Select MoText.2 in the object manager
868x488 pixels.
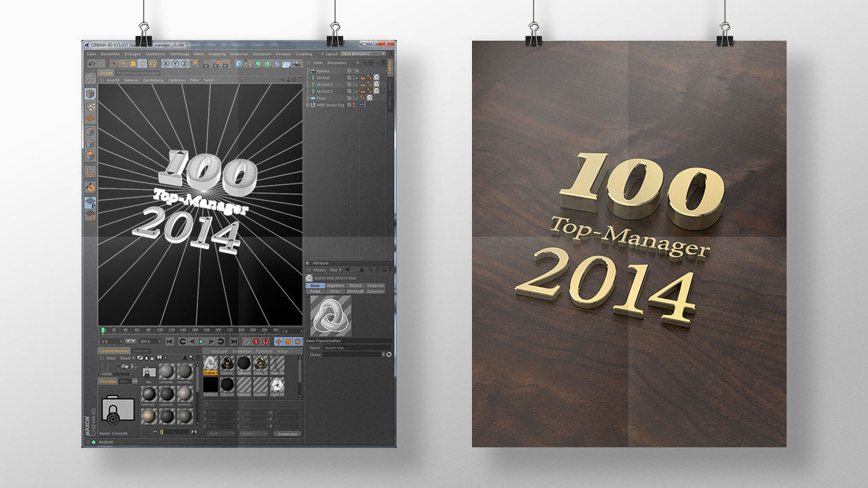pyautogui.click(x=325, y=85)
